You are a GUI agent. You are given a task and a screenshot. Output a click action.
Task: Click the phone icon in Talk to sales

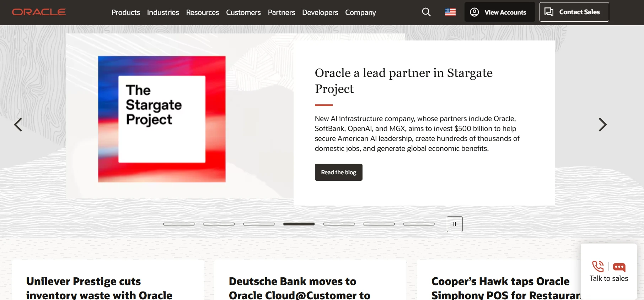(x=598, y=266)
